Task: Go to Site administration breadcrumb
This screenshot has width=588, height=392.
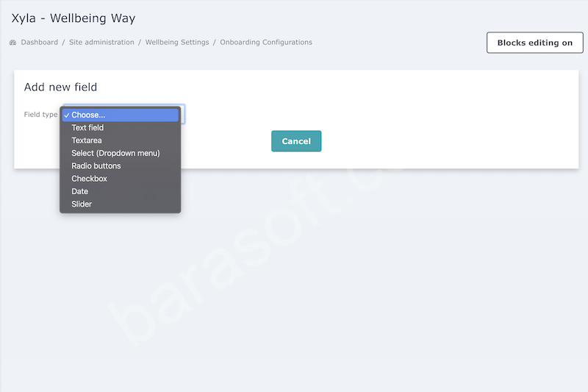Action: click(x=101, y=43)
